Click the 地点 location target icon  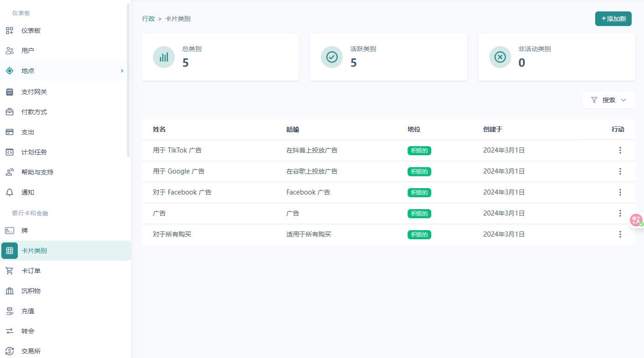click(10, 71)
